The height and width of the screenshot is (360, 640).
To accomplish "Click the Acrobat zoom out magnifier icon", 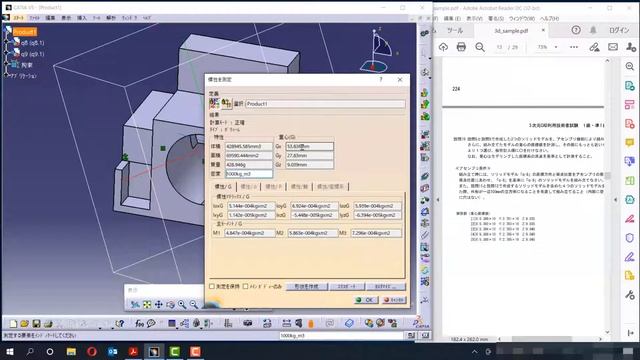I will pos(480,47).
